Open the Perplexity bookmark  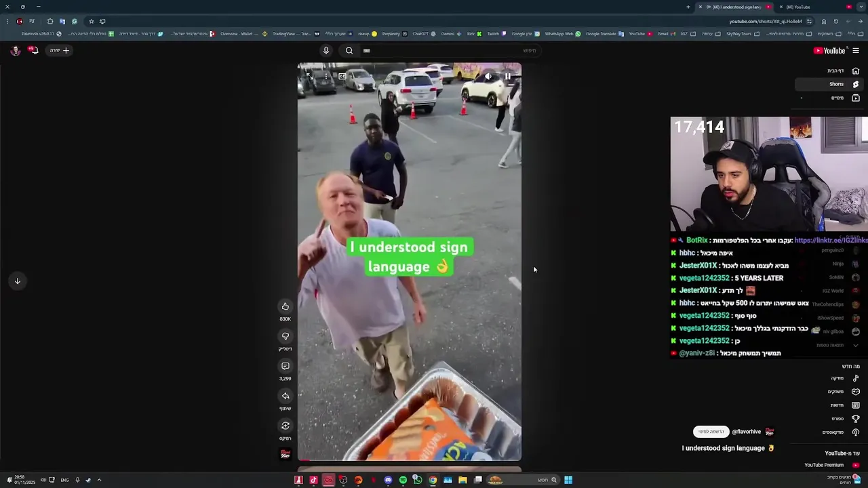(395, 34)
